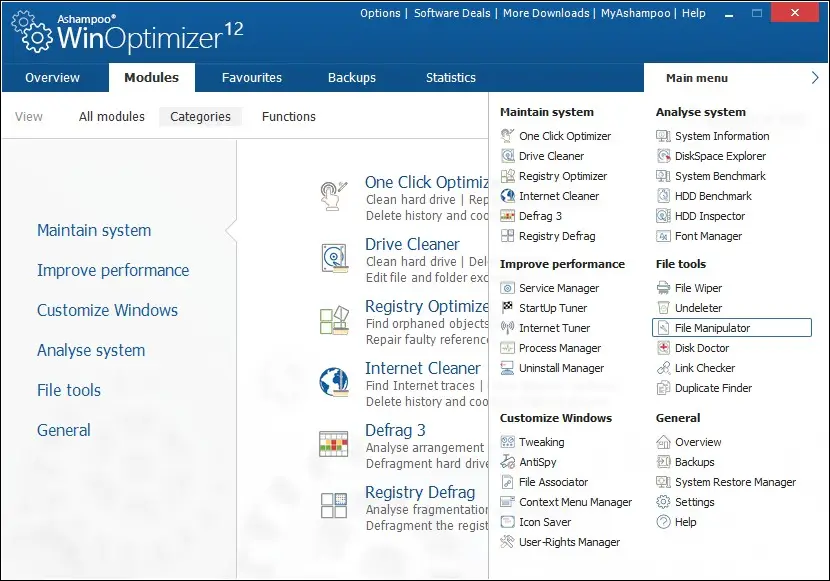Click Help entry with question mark icon

click(x=685, y=522)
